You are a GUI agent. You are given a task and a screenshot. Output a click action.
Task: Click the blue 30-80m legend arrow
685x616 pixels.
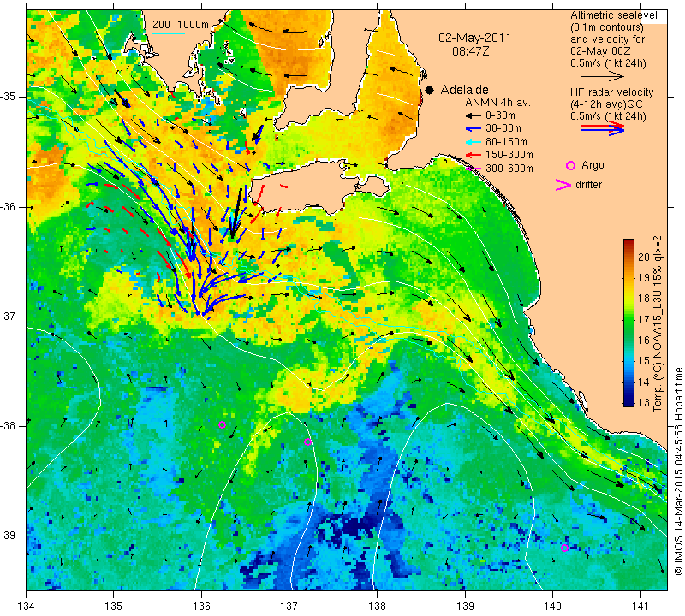(x=474, y=129)
